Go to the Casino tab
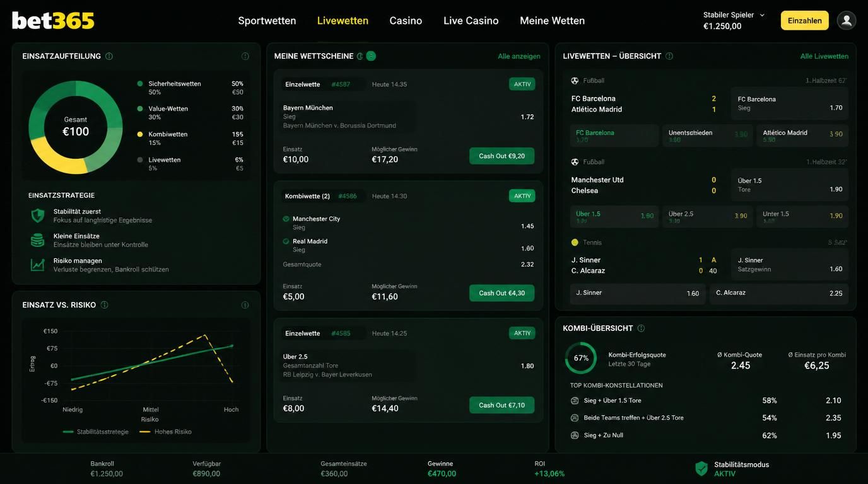This screenshot has height=484, width=868. click(x=406, y=21)
